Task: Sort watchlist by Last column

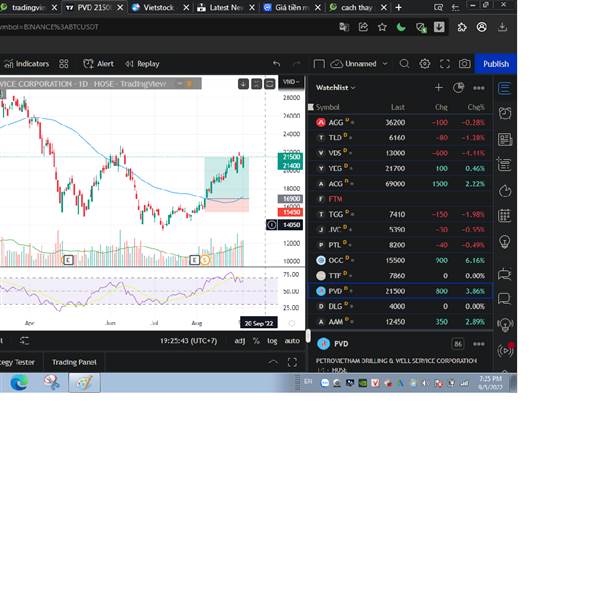Action: (398, 107)
